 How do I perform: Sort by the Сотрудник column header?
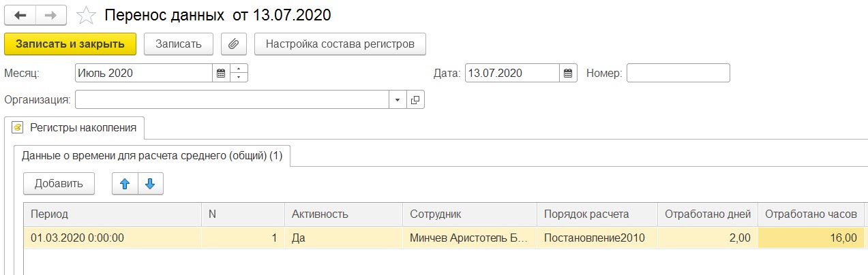tap(469, 214)
